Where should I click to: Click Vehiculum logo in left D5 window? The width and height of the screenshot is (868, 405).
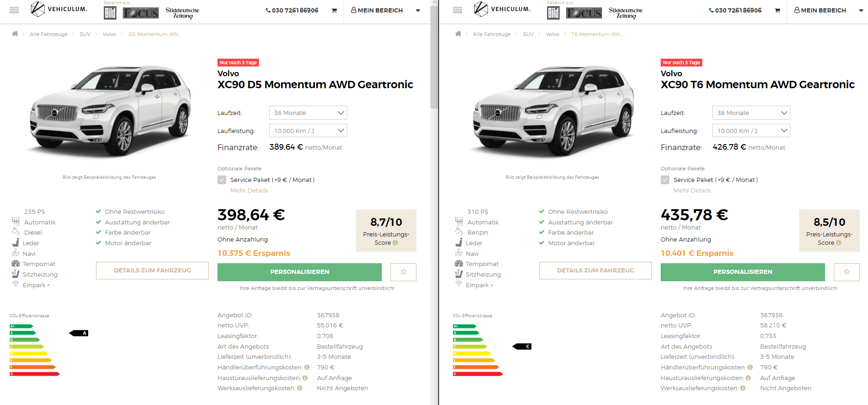[59, 9]
